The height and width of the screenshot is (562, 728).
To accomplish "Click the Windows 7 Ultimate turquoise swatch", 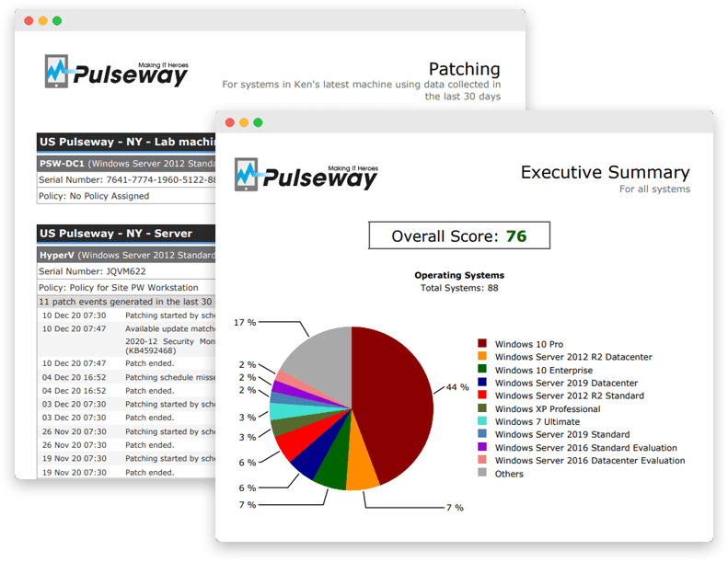I will tap(482, 421).
